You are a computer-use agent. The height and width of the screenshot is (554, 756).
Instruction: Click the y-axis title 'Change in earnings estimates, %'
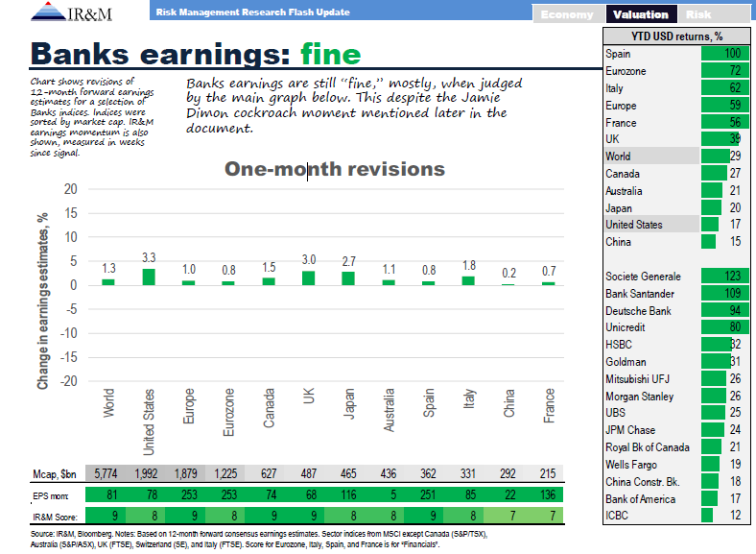43,301
